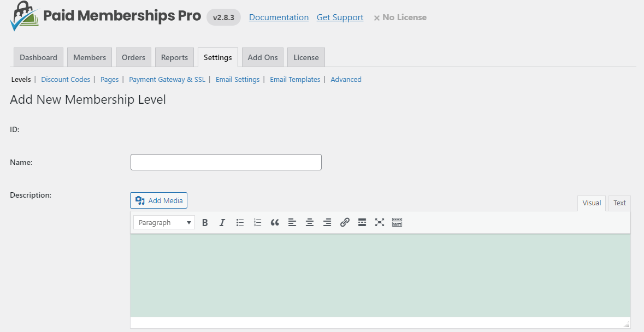Open the Members tab
Screen dimensions: 644x332
[x=90, y=57]
